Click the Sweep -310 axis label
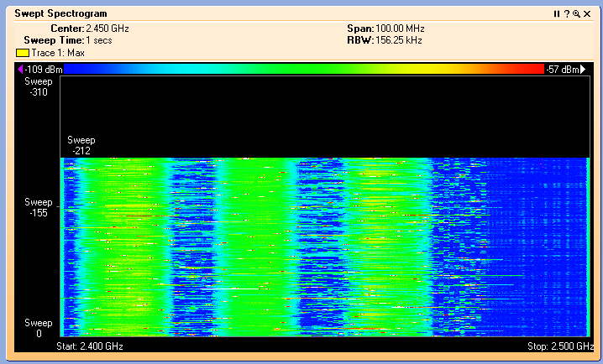This screenshot has width=603, height=364. point(39,86)
